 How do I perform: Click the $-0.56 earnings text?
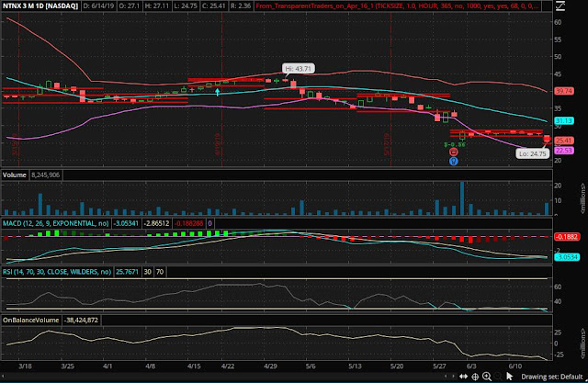455,144
